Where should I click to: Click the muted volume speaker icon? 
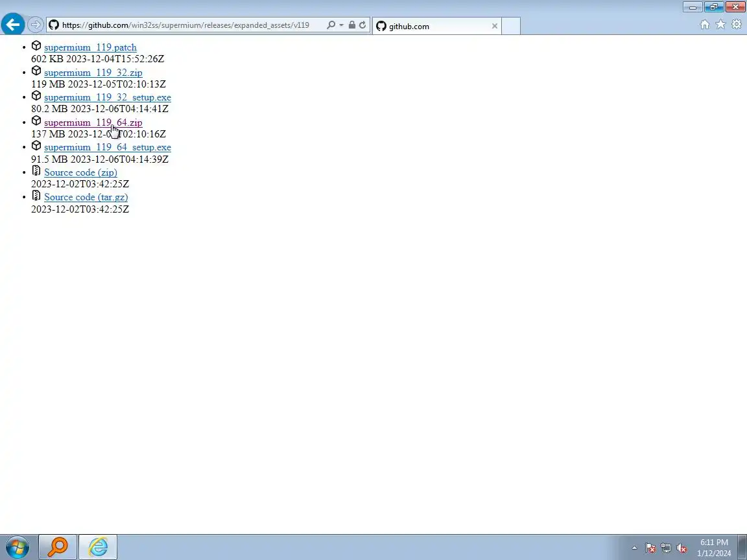682,548
